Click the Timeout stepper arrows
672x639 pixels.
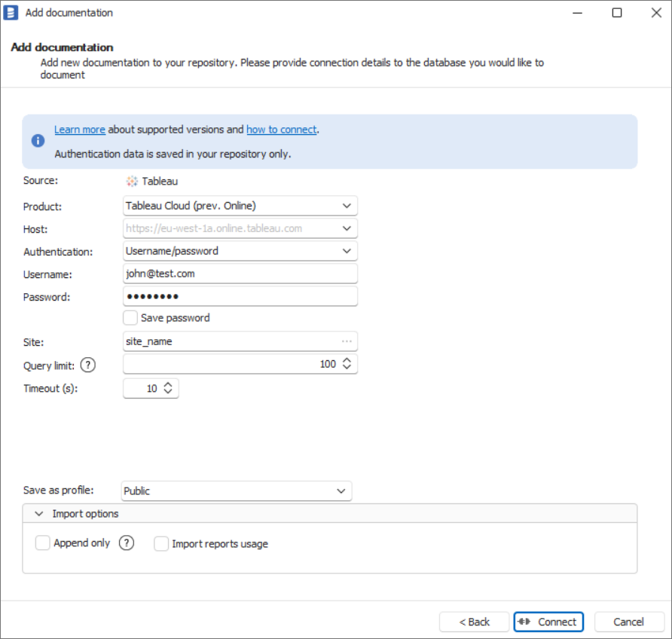(x=168, y=388)
